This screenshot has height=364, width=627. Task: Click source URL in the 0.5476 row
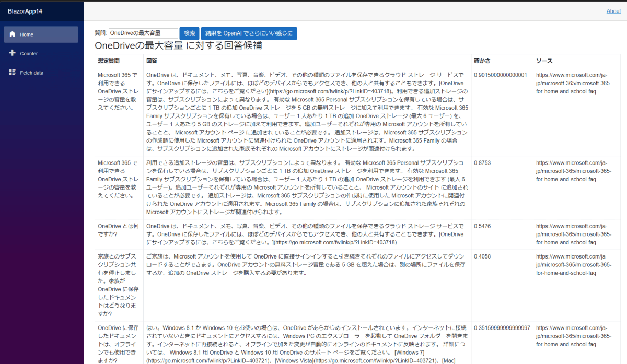(x=573, y=234)
